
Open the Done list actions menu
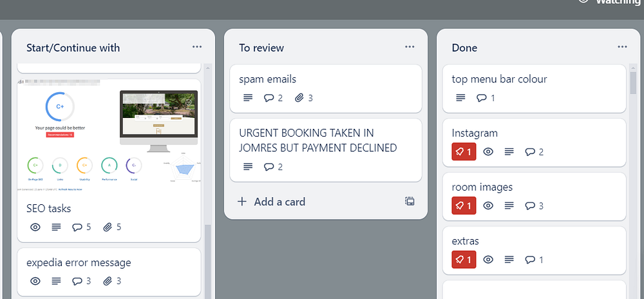622,47
